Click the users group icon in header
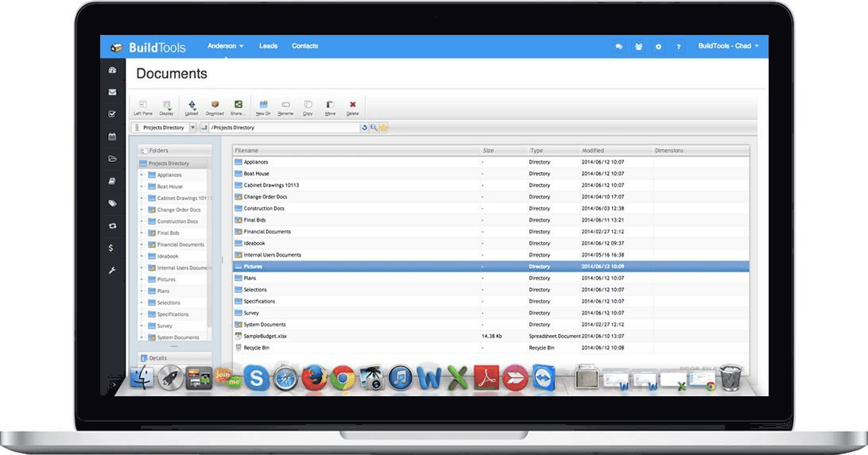Image resolution: width=868 pixels, height=455 pixels. click(639, 47)
